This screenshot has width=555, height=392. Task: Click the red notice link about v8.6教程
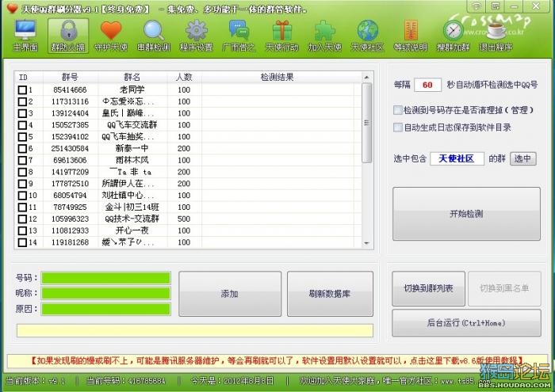click(277, 360)
